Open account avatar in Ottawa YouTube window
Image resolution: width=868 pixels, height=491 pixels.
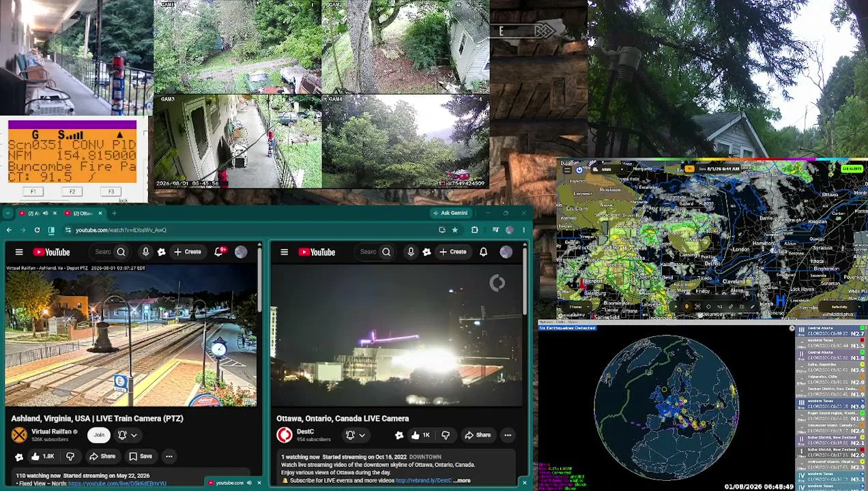tap(506, 252)
